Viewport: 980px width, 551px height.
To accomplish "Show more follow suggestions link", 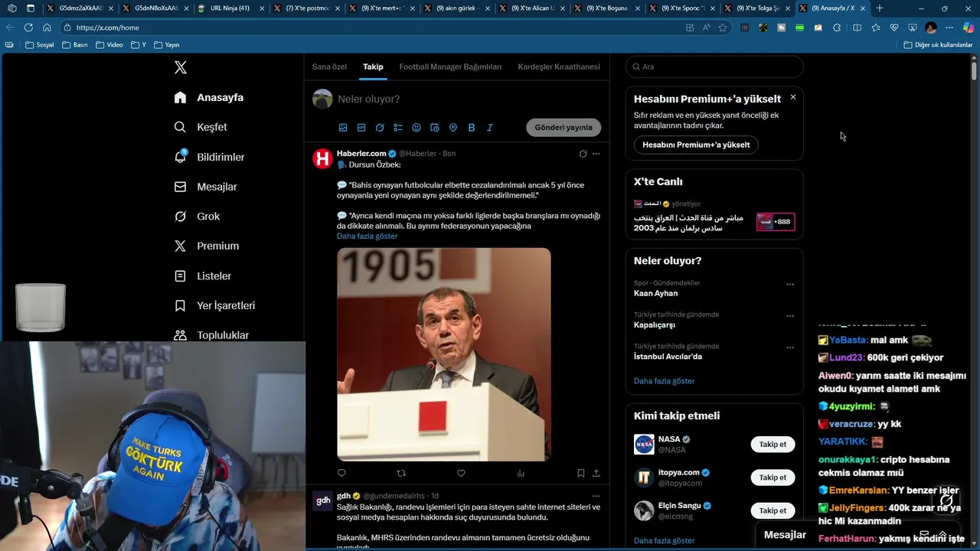I will coord(665,541).
